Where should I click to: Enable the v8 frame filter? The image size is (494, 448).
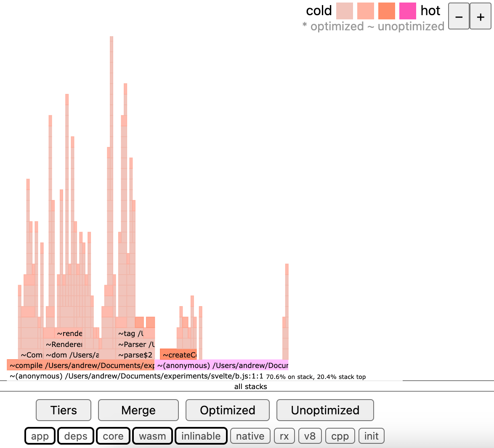[x=310, y=436]
